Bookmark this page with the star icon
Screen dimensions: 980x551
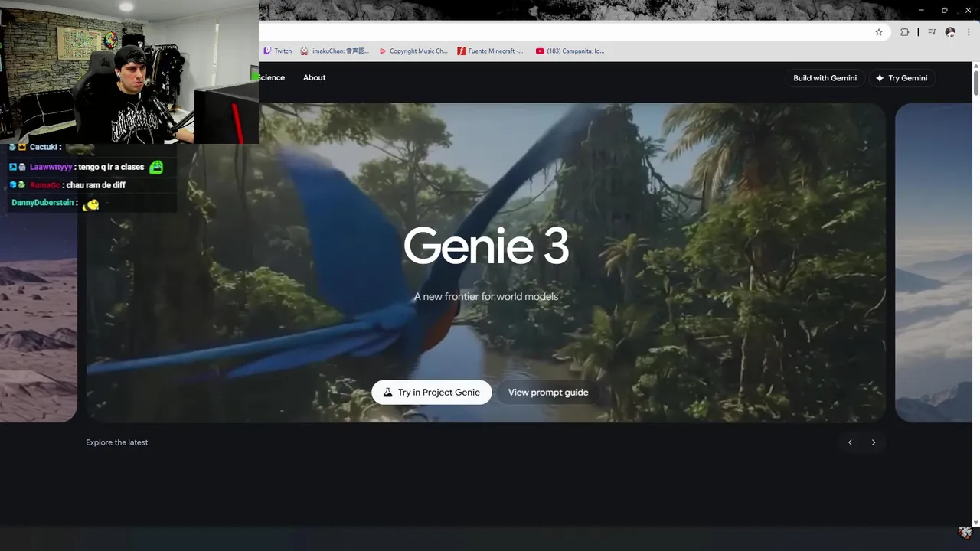[879, 32]
